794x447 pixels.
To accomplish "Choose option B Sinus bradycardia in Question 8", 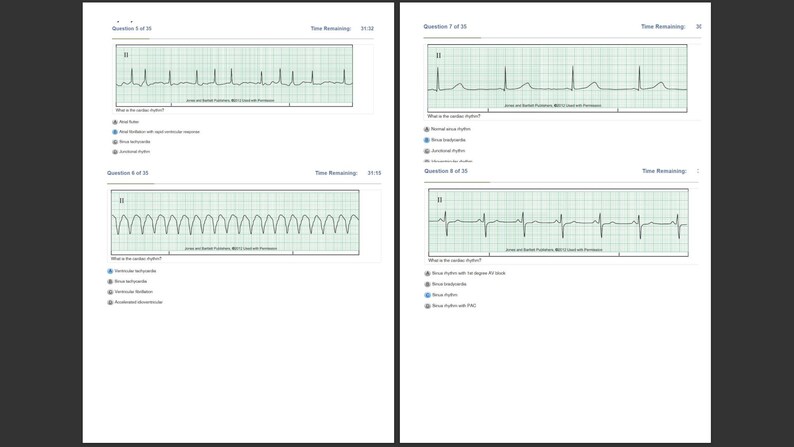I will (446, 285).
